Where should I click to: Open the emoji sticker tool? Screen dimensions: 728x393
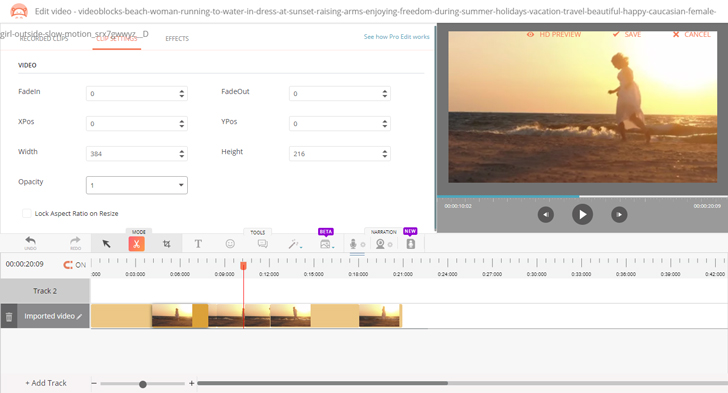(x=230, y=244)
